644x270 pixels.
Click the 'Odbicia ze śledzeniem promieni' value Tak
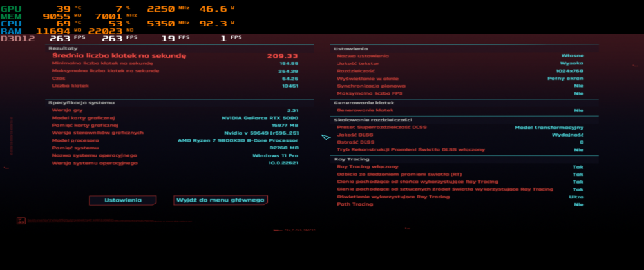tap(578, 174)
